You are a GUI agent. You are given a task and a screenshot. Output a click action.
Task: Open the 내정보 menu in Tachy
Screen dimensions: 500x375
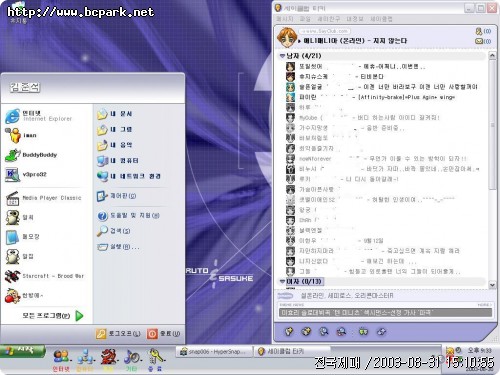[x=355, y=19]
